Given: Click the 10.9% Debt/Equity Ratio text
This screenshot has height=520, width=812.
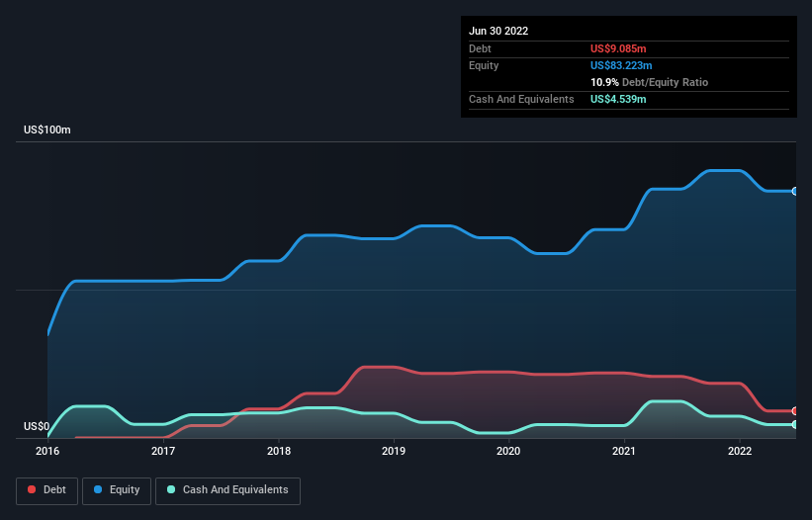Looking at the screenshot, I should [650, 82].
